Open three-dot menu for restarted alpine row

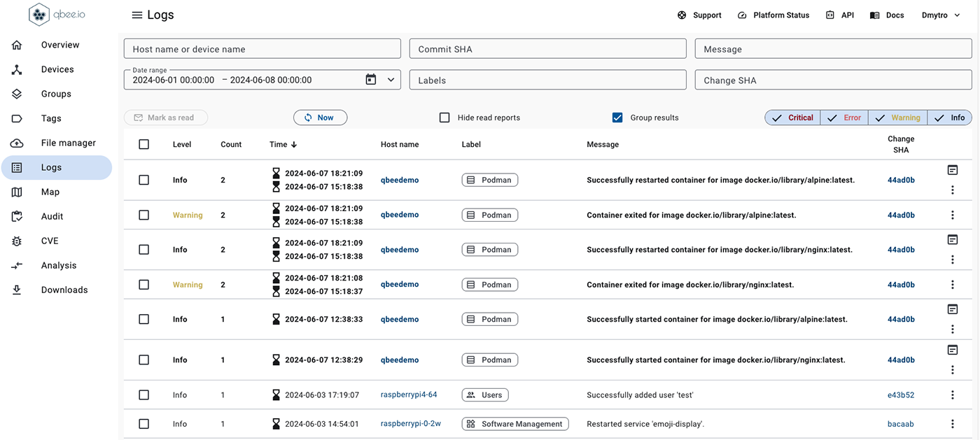point(953,190)
